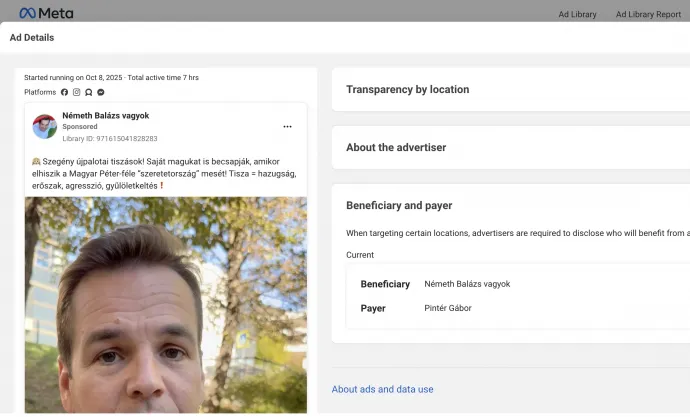This screenshot has width=690, height=417.
Task: Click the Németh Balázs vagyok advertiser name
Action: click(x=105, y=115)
